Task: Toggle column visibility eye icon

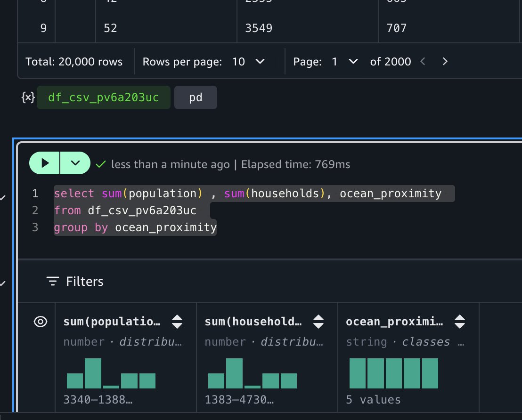Action: click(x=41, y=322)
